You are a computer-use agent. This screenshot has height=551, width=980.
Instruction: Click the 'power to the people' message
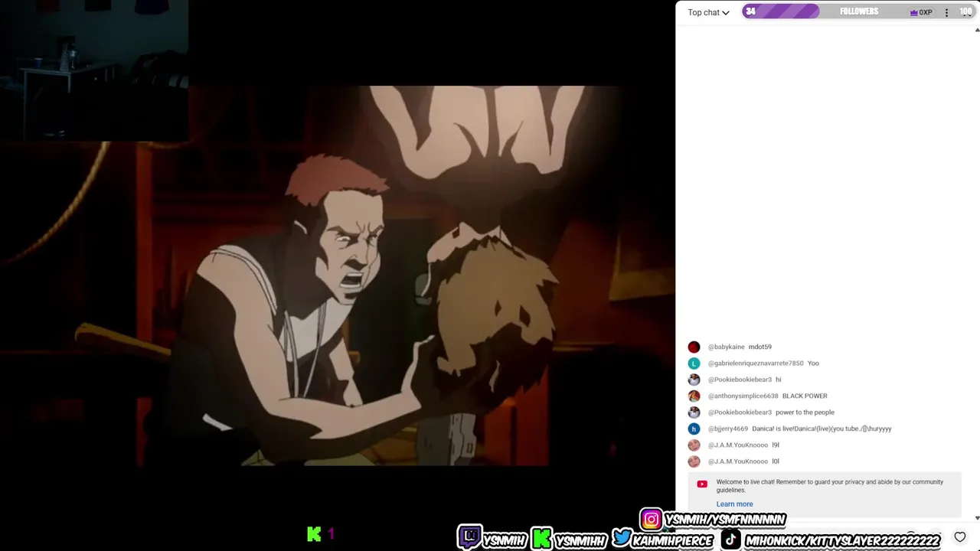(805, 412)
